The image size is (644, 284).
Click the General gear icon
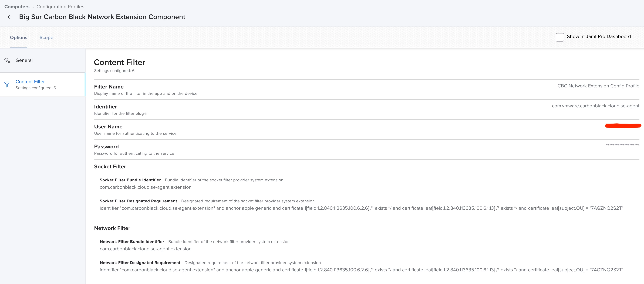click(x=7, y=60)
